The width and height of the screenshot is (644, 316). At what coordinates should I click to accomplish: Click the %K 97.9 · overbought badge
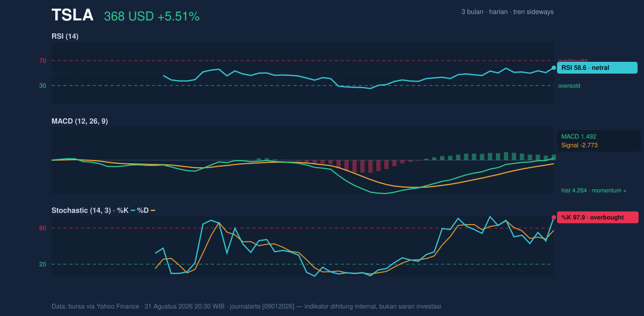598,217
